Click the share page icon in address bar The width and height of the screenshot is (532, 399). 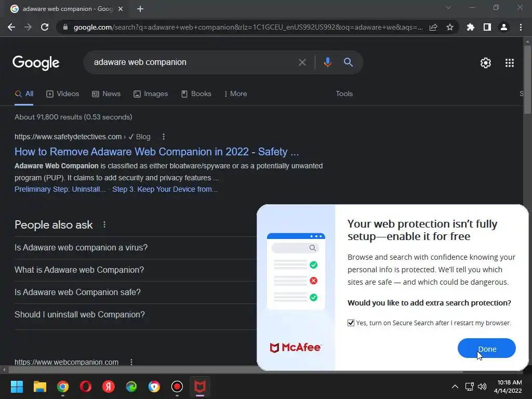[433, 27]
